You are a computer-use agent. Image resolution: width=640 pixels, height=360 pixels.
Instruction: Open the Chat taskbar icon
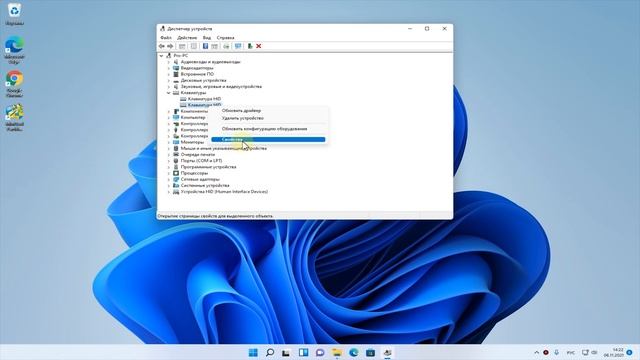click(x=320, y=352)
